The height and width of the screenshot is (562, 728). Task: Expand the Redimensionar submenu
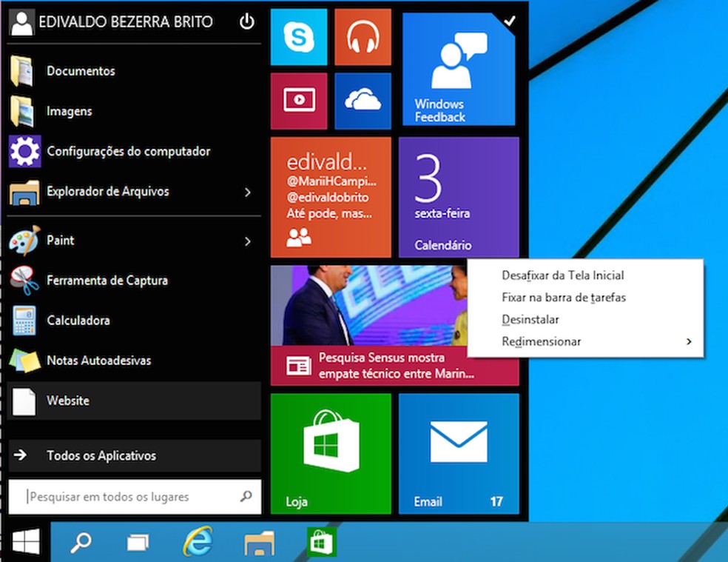[541, 341]
